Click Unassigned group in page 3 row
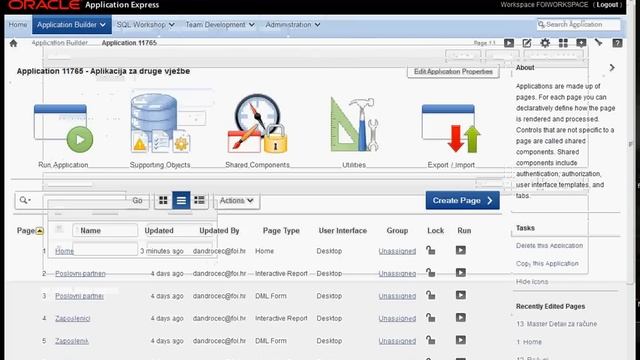640x360 pixels. point(397,296)
